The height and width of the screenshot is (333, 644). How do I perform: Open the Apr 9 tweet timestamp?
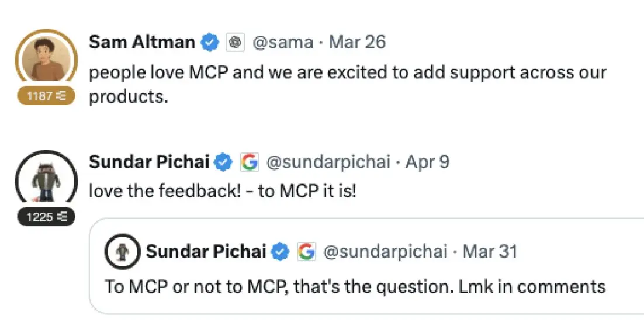click(x=428, y=162)
